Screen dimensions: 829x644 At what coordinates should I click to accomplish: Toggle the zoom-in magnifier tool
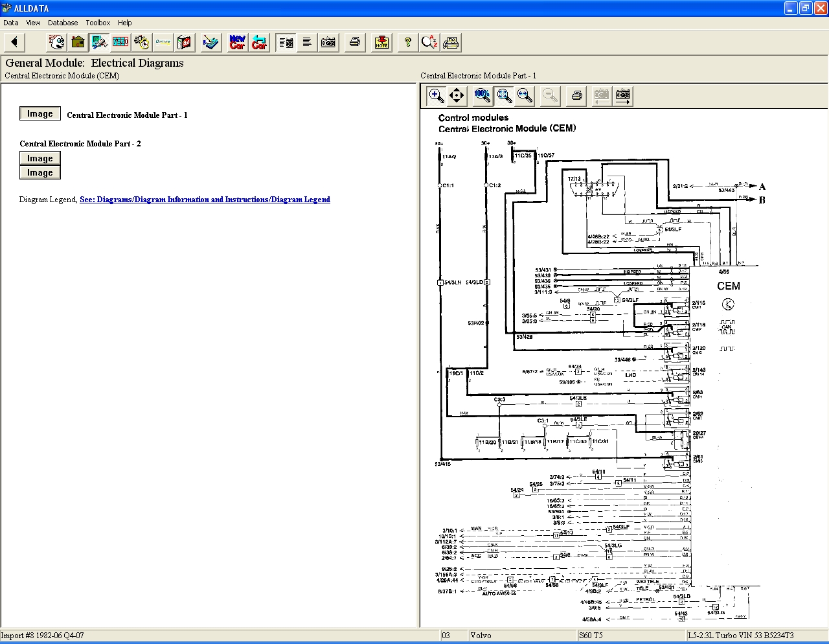437,96
